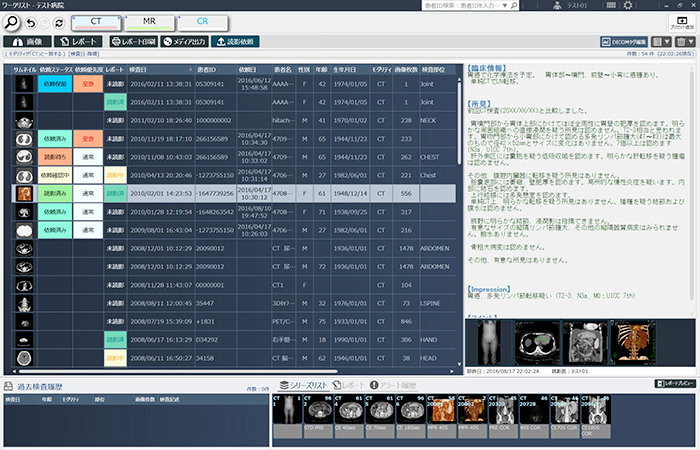Click the DICOM tag editor button
Viewport: 700px width, 450px height.
622,42
